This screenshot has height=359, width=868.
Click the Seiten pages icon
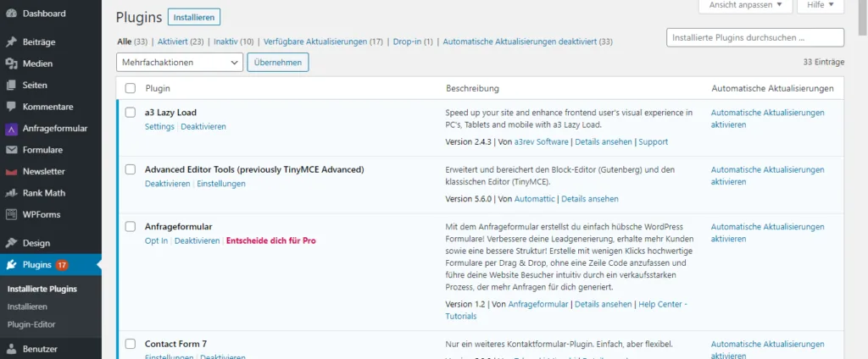pos(11,86)
